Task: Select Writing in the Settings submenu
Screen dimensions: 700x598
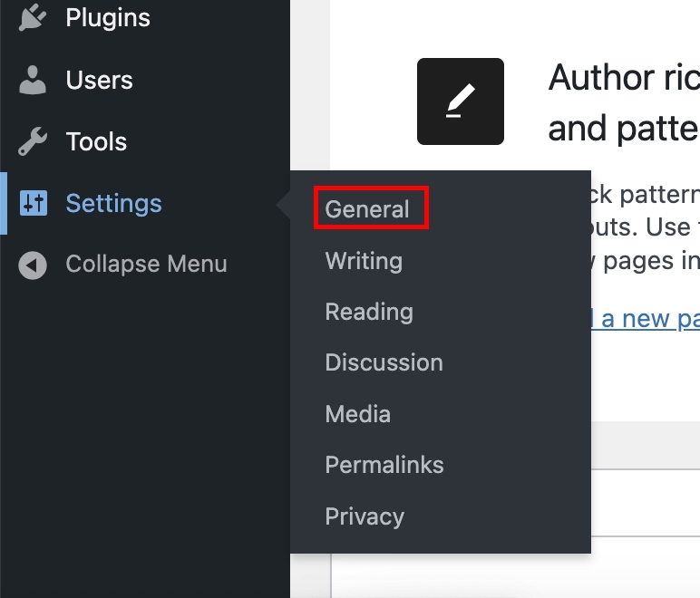Action: click(x=364, y=261)
